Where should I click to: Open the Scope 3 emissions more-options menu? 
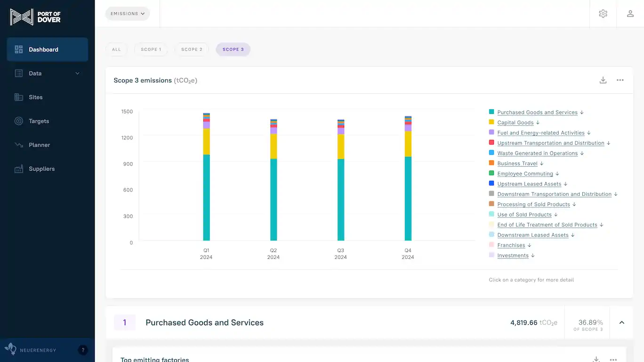(x=620, y=80)
